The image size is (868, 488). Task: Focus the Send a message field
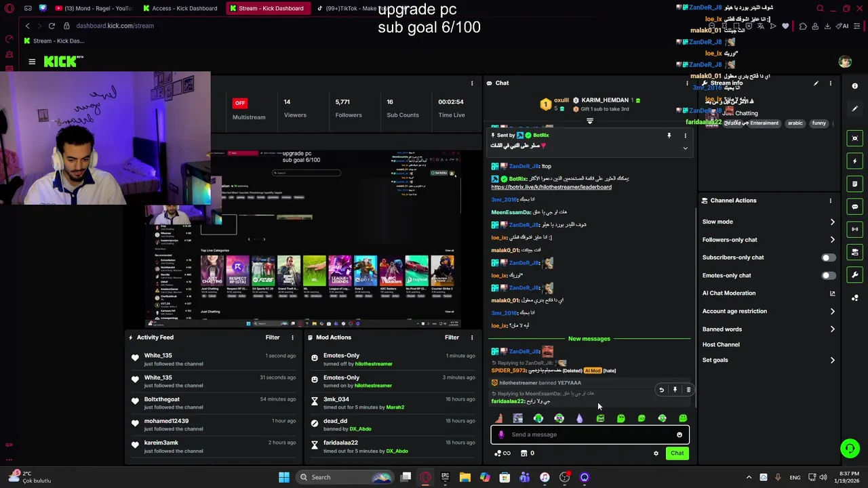[x=590, y=435]
